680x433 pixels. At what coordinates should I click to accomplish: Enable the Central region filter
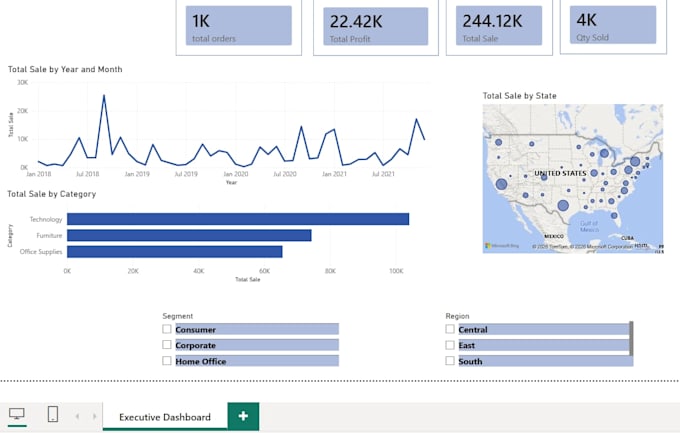(x=450, y=329)
